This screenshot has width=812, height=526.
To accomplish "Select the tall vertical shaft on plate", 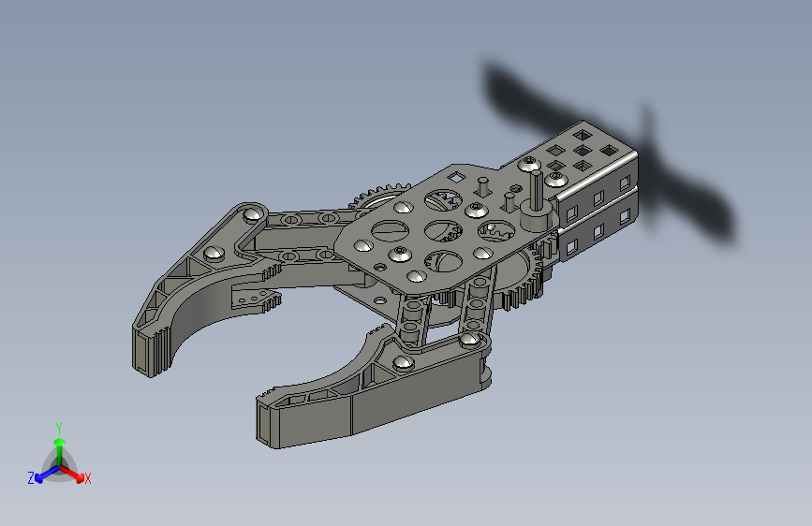I will (x=536, y=191).
